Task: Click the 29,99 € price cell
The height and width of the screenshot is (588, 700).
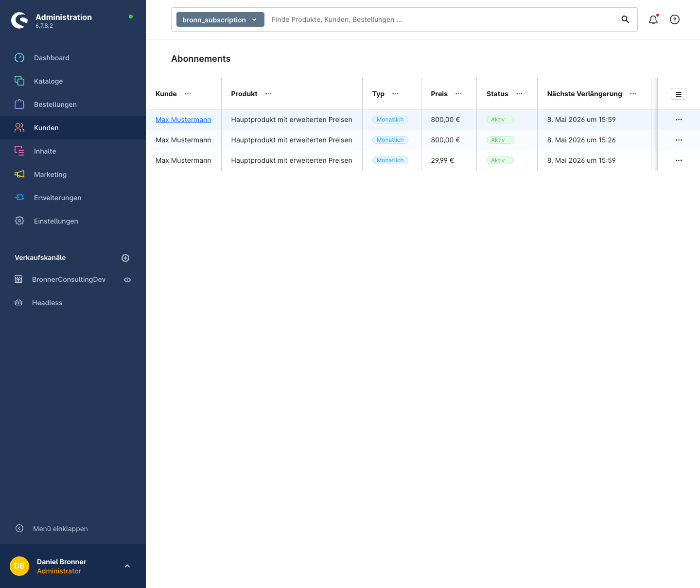Action: coord(449,160)
